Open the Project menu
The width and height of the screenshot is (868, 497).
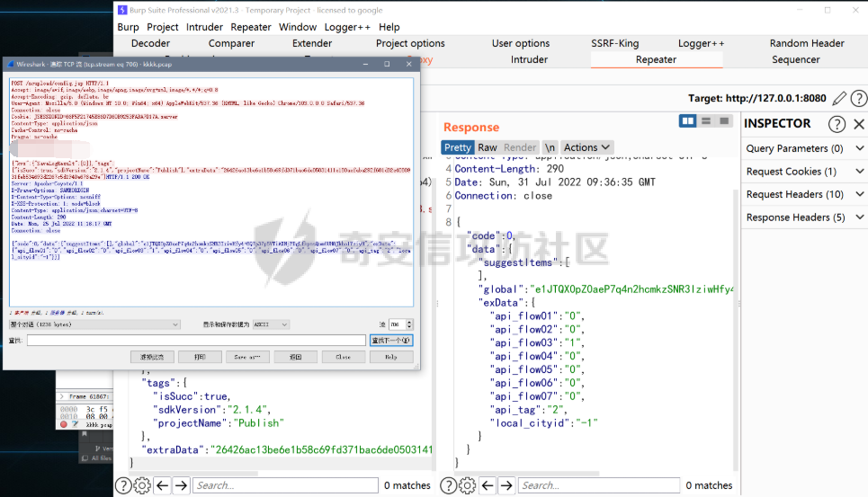point(162,27)
